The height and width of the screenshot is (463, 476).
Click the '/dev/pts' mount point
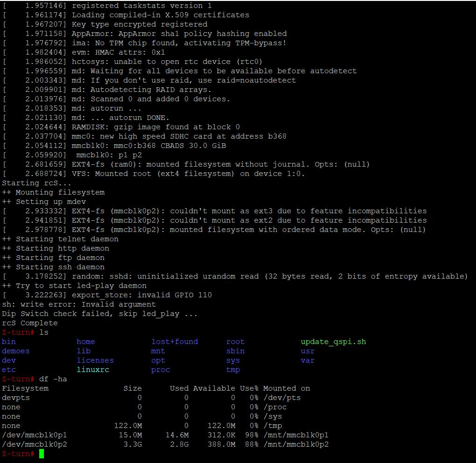pos(282,398)
